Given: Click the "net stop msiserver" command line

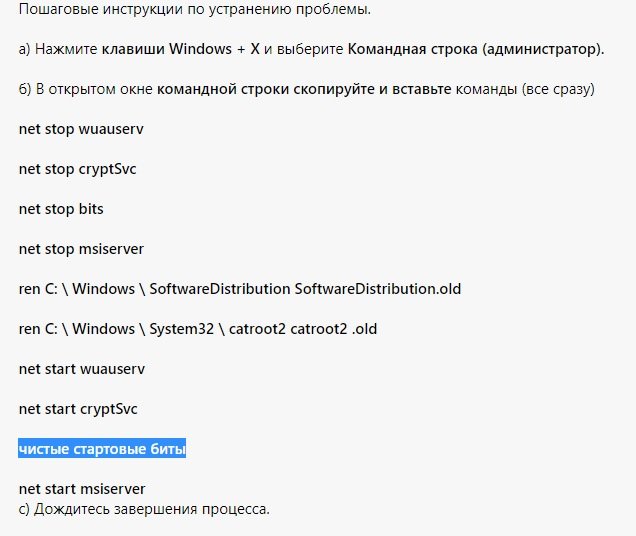Looking at the screenshot, I should (x=82, y=249).
